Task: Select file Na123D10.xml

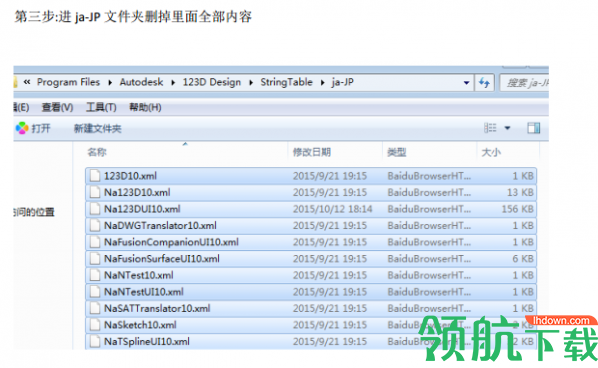Action: pos(311,193)
